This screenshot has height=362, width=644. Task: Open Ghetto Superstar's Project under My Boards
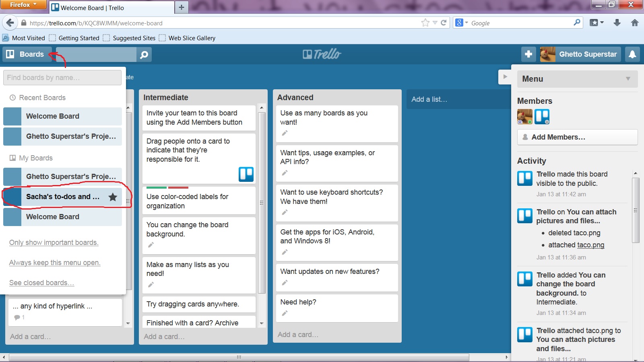coord(62,177)
